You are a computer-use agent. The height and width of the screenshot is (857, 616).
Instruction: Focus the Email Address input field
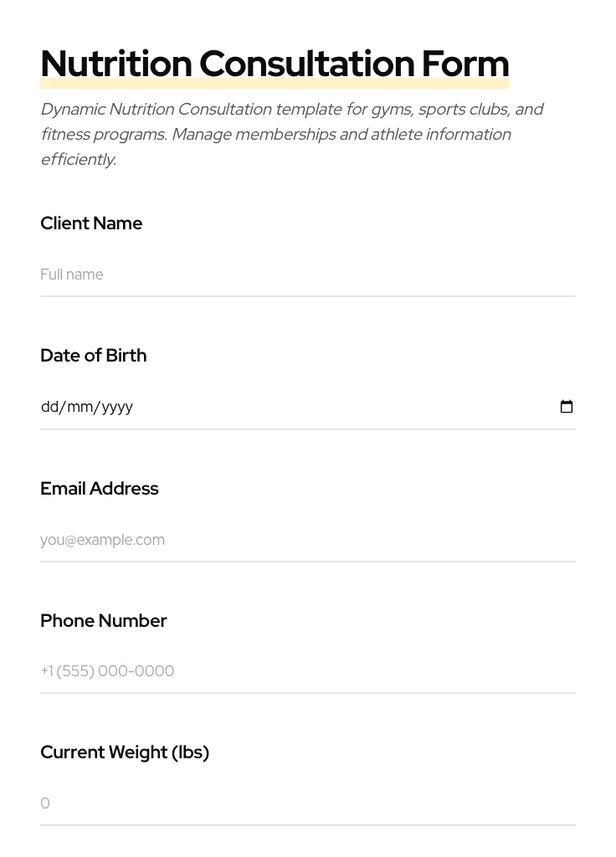click(307, 540)
